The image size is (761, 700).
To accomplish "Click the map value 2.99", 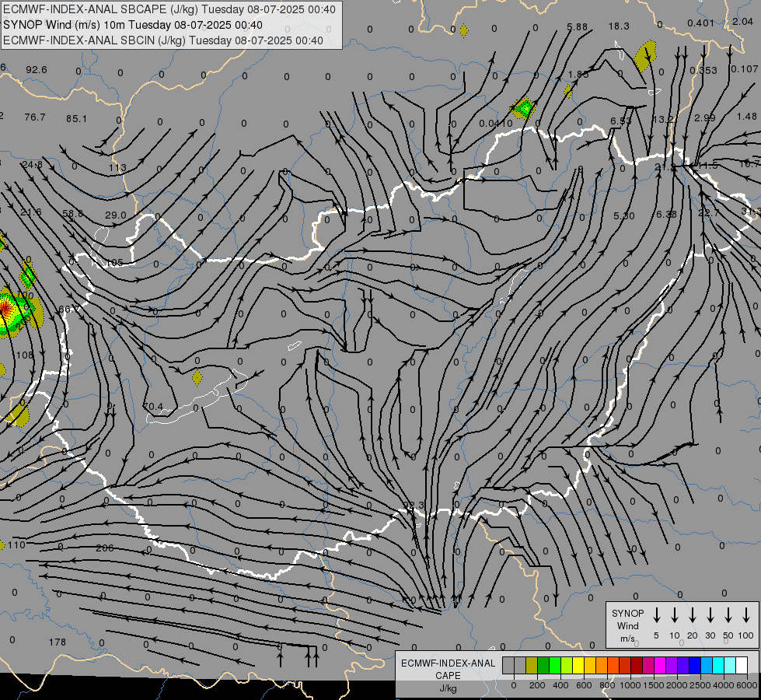I will click(x=705, y=117).
